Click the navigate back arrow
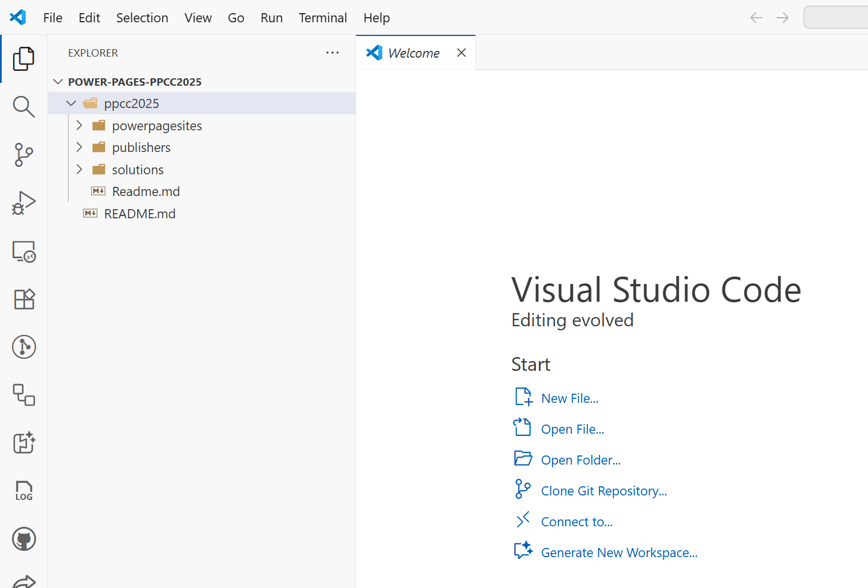868x588 pixels. click(x=755, y=18)
